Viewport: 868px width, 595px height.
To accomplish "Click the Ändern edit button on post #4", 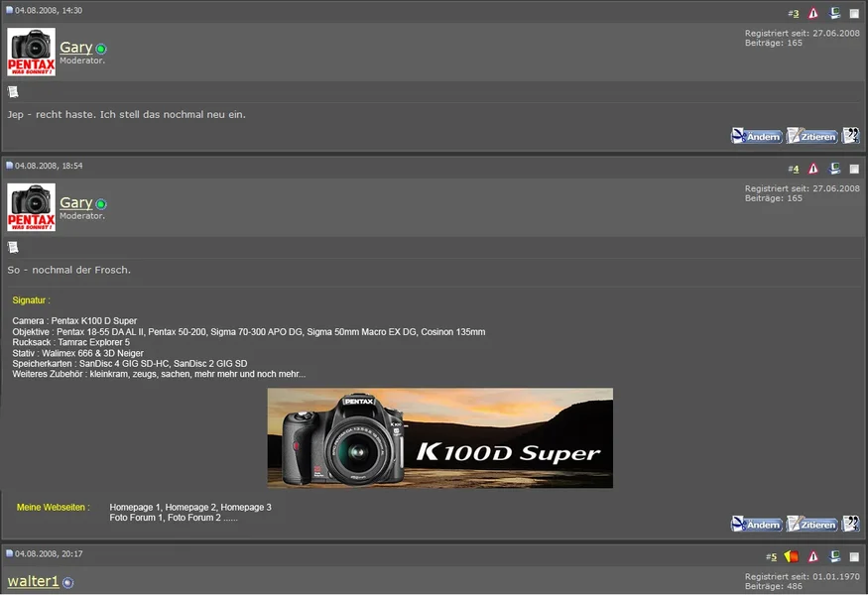I will coord(756,524).
